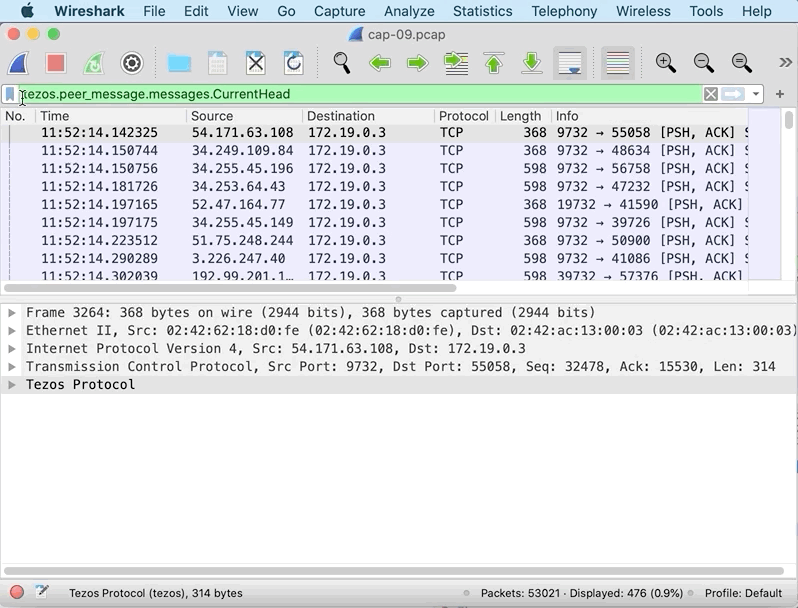
Task: Find a packet with the magnifier icon
Action: tap(341, 64)
